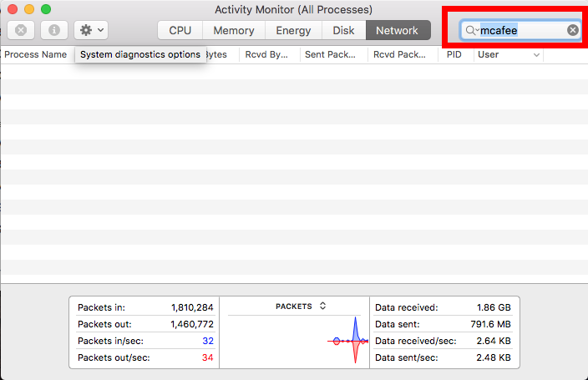Click the Inspect process info icon
Viewport: 588px width, 380px height.
coord(54,30)
